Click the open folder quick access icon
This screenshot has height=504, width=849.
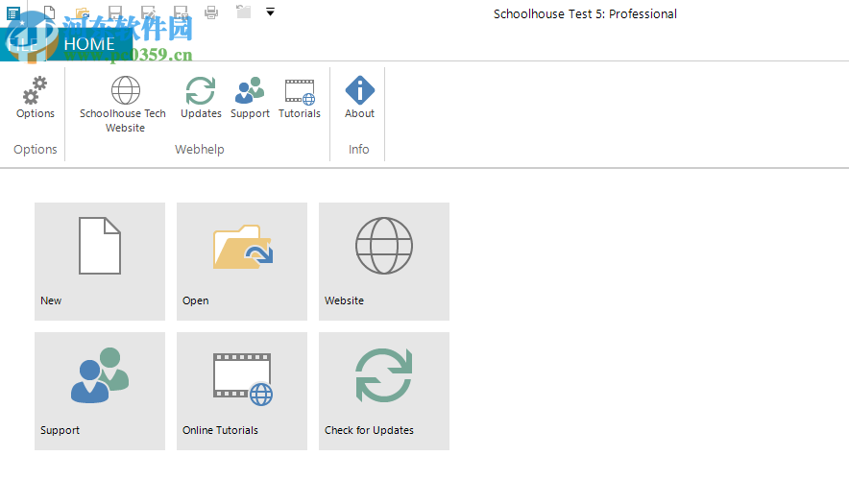tap(83, 12)
